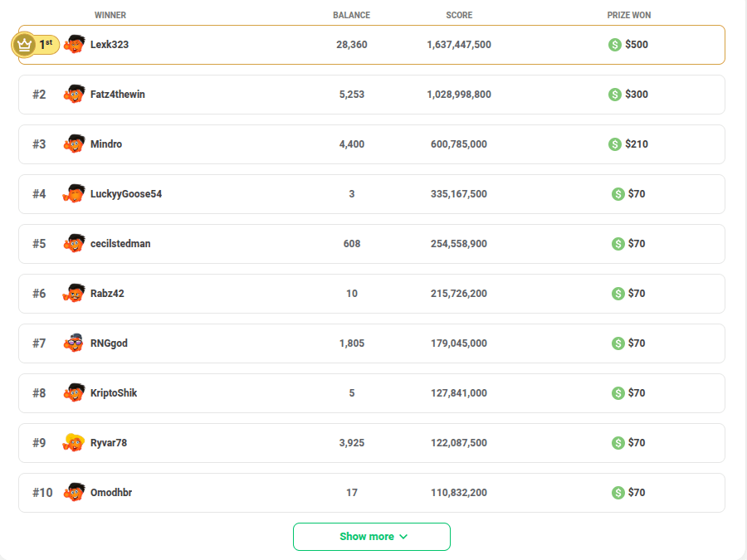Select the player name LuckyyGoose54
This screenshot has width=747, height=560.
[126, 194]
